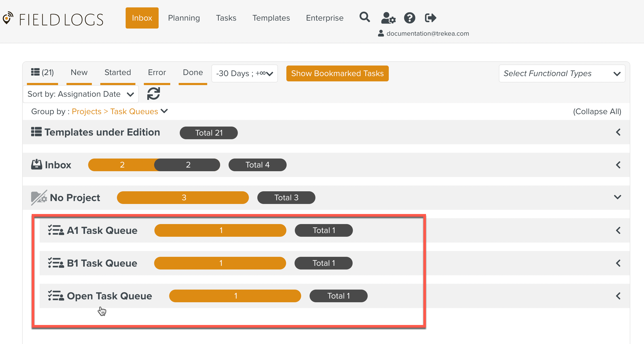The height and width of the screenshot is (344, 644).
Task: Toggle the Error status filter
Action: tap(157, 72)
